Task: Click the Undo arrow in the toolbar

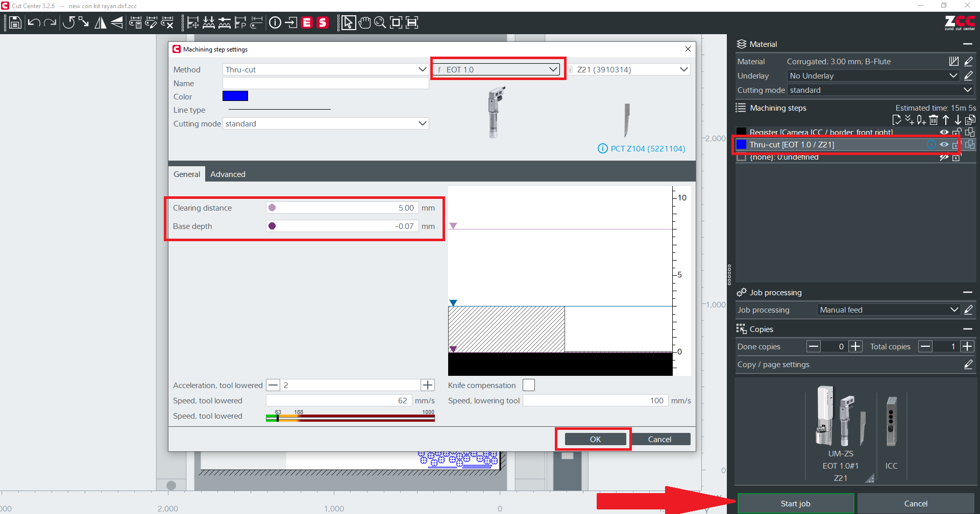Action: (34, 22)
